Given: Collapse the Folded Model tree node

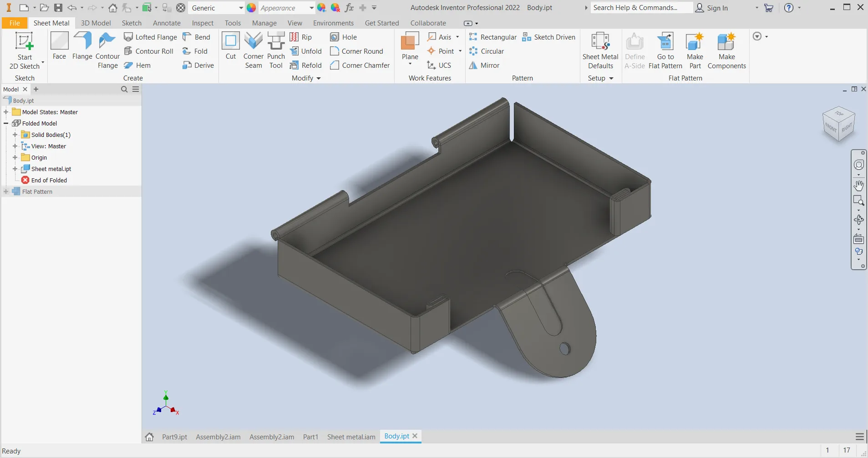Looking at the screenshot, I should coord(6,123).
